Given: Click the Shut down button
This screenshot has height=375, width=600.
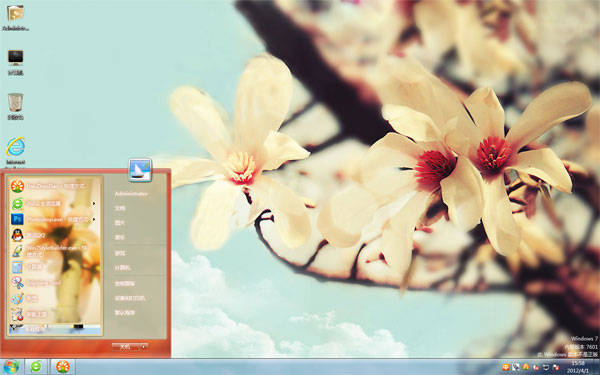Looking at the screenshot, I should tap(125, 347).
